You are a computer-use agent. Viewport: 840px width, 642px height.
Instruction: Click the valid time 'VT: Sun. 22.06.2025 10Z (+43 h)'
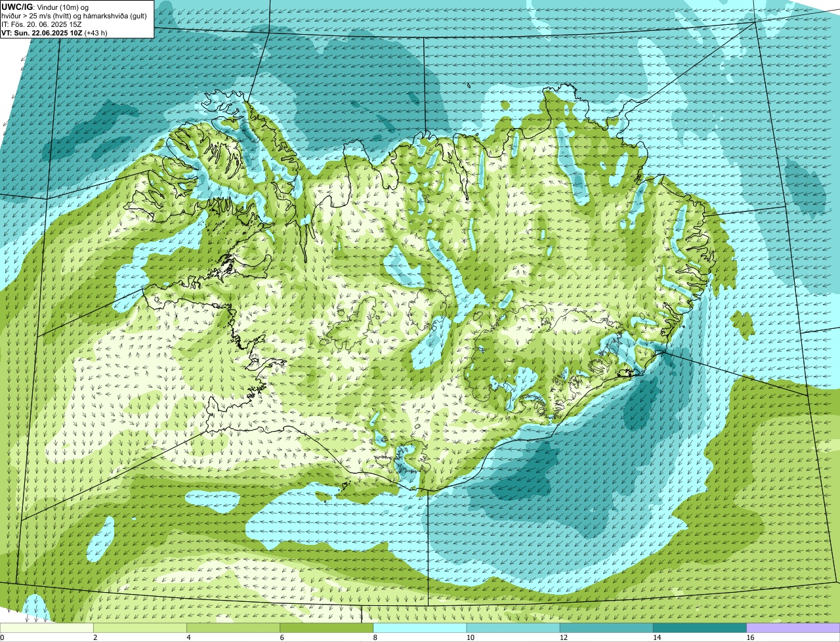tap(54, 32)
